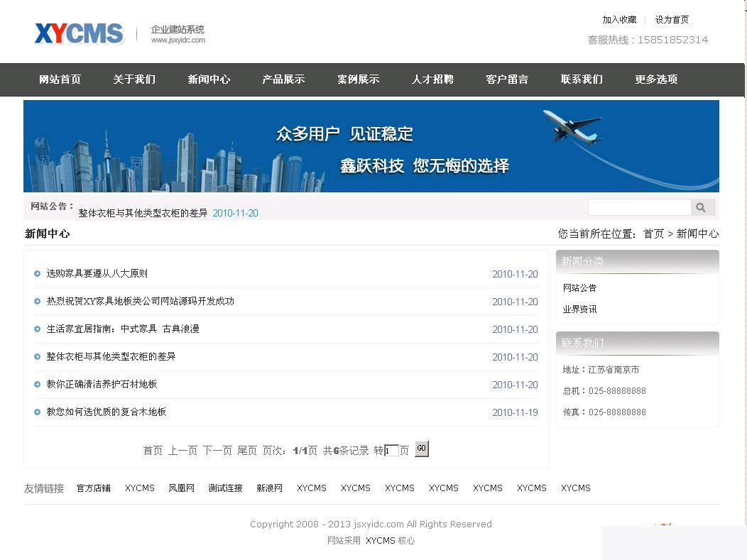The width and height of the screenshot is (747, 560).
Task: Open the 新闻中心 navigation menu
Action: pos(209,79)
